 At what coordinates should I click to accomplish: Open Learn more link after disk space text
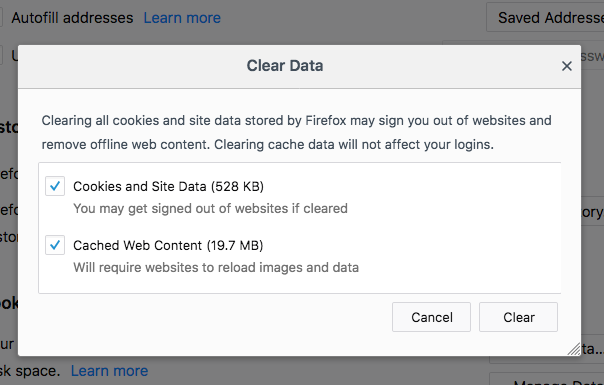pos(109,371)
